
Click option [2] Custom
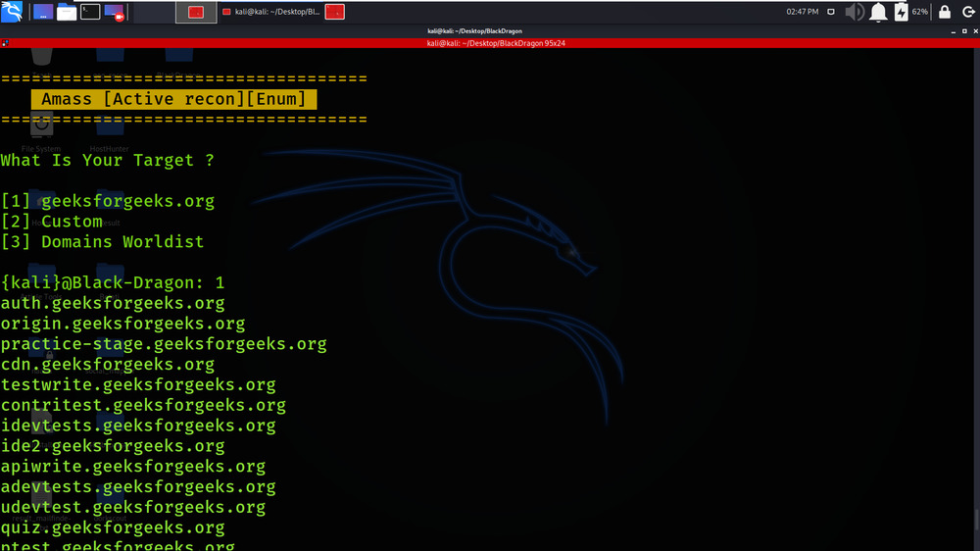(52, 222)
